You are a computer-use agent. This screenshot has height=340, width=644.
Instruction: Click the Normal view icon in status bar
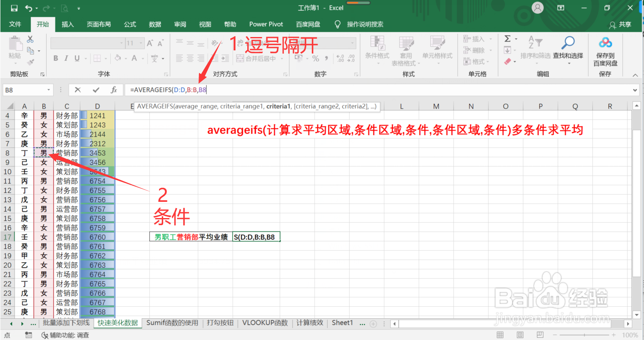point(500,335)
